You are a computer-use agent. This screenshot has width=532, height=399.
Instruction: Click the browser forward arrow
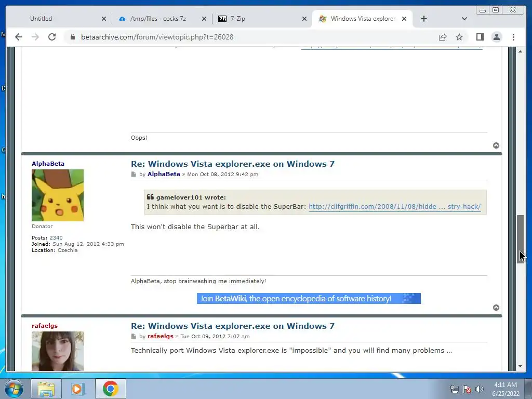(x=35, y=37)
